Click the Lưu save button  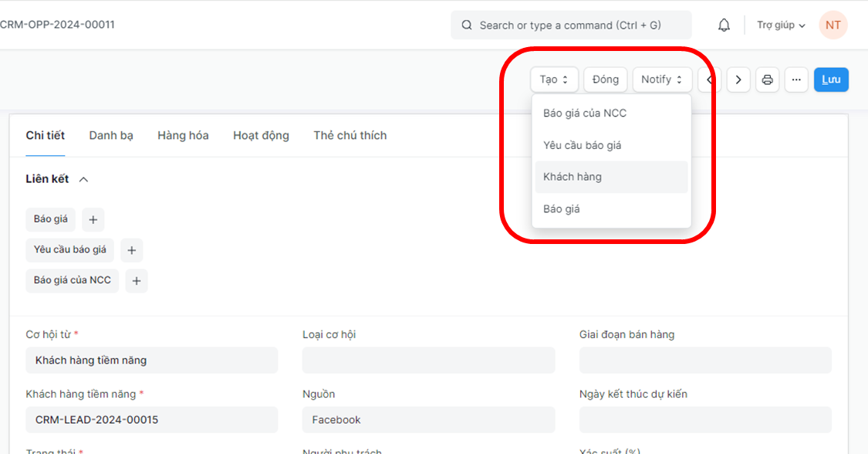[831, 80]
